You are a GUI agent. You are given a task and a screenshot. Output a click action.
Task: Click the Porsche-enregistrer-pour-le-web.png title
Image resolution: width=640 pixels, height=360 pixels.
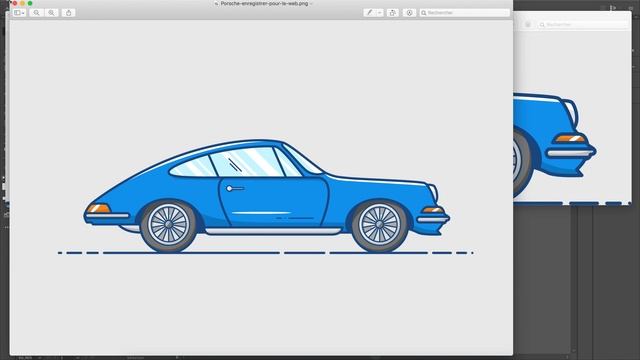coord(264,3)
